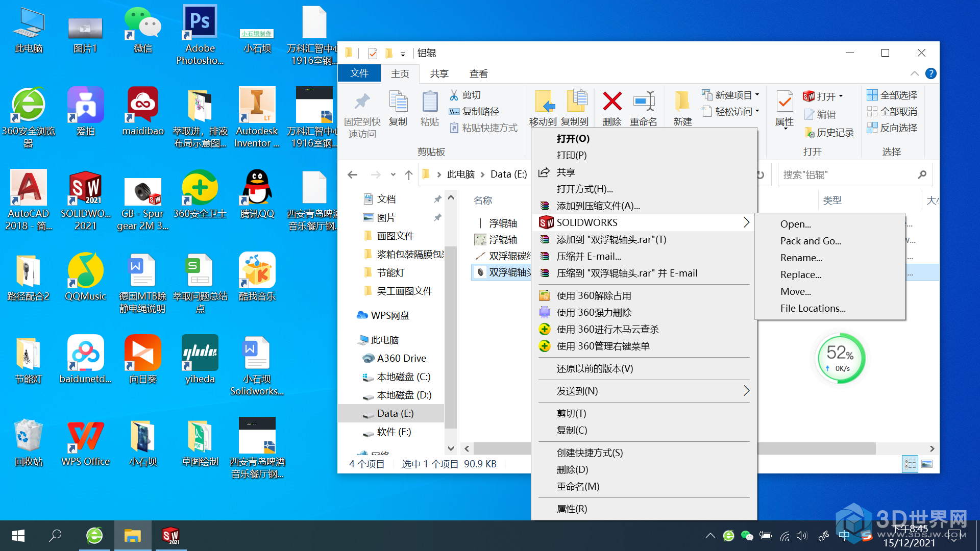Click the Select all option
The height and width of the screenshot is (551, 980).
[892, 95]
